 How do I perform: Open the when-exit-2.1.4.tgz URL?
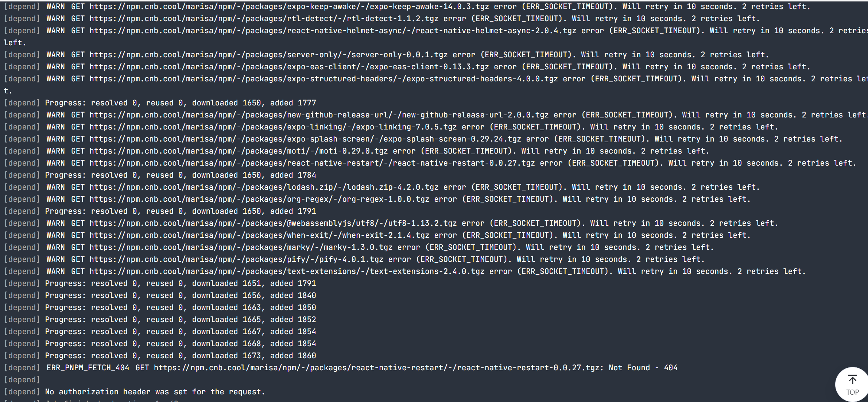pos(259,235)
